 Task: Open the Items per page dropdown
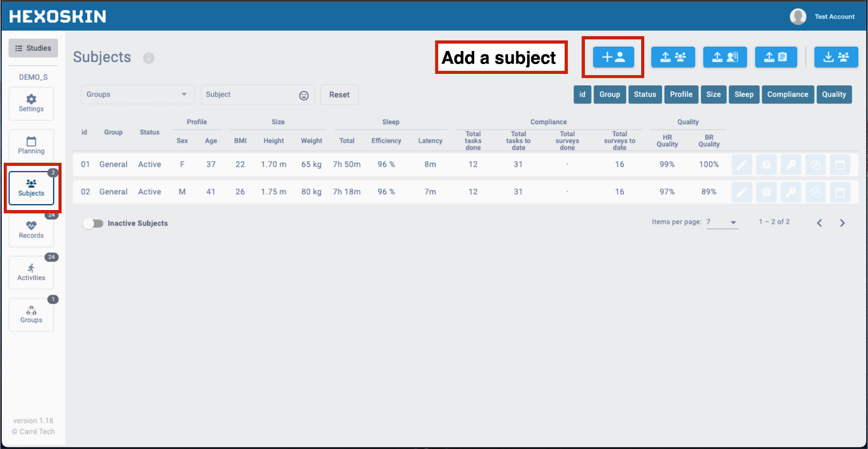click(722, 222)
